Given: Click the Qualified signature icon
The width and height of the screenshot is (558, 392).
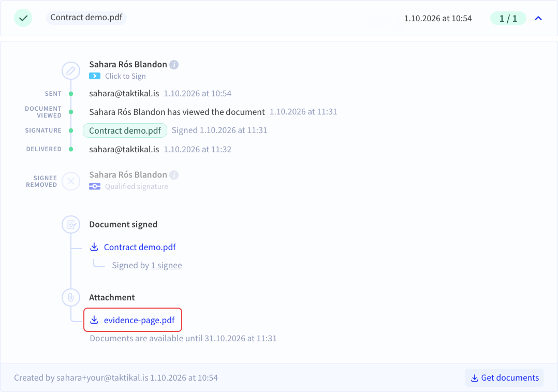Looking at the screenshot, I should (95, 186).
